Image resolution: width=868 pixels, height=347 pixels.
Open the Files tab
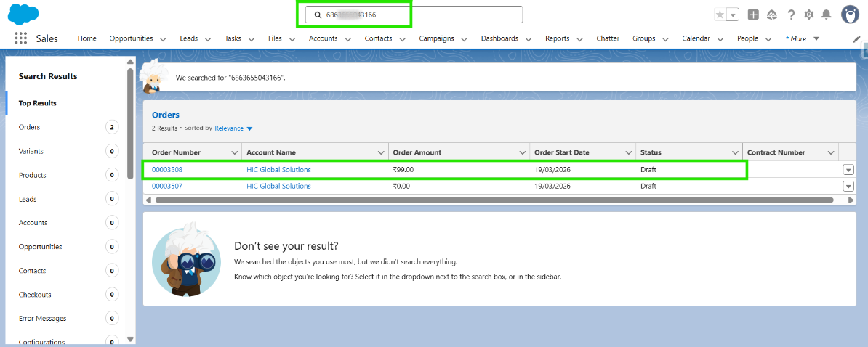tap(275, 38)
